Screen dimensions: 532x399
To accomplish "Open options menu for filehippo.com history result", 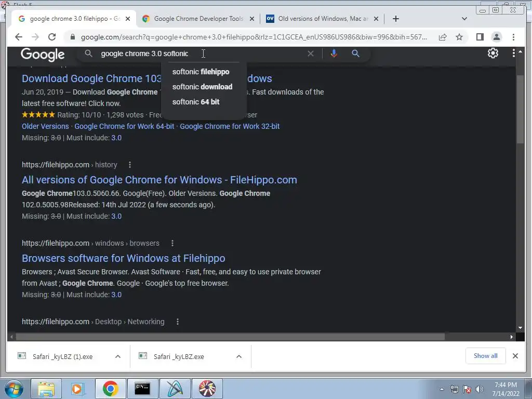I will pos(129,165).
